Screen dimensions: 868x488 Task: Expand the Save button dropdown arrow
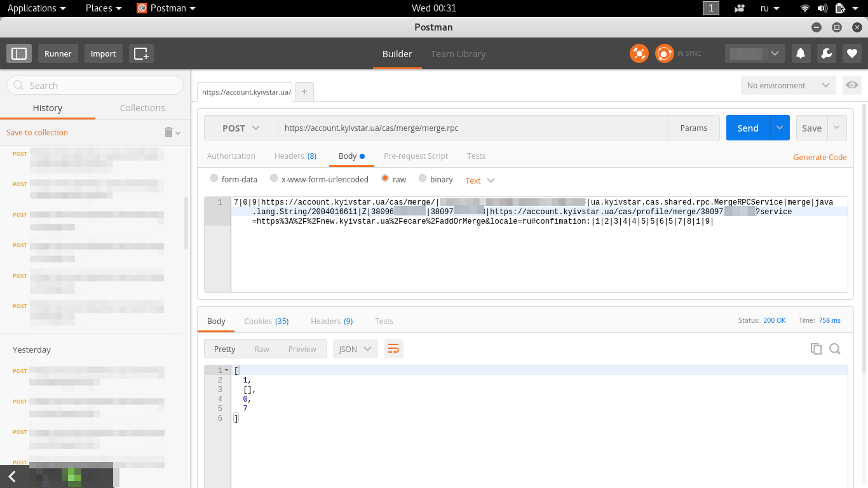point(837,128)
